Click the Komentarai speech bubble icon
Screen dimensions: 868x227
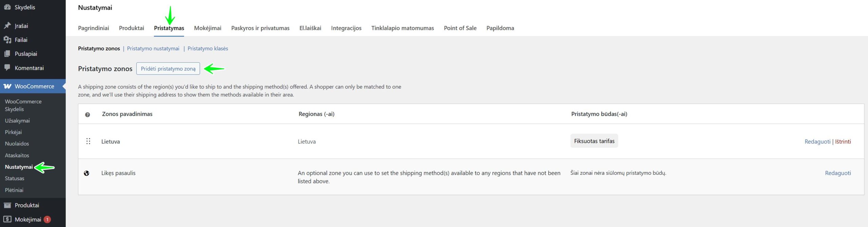pyautogui.click(x=7, y=68)
